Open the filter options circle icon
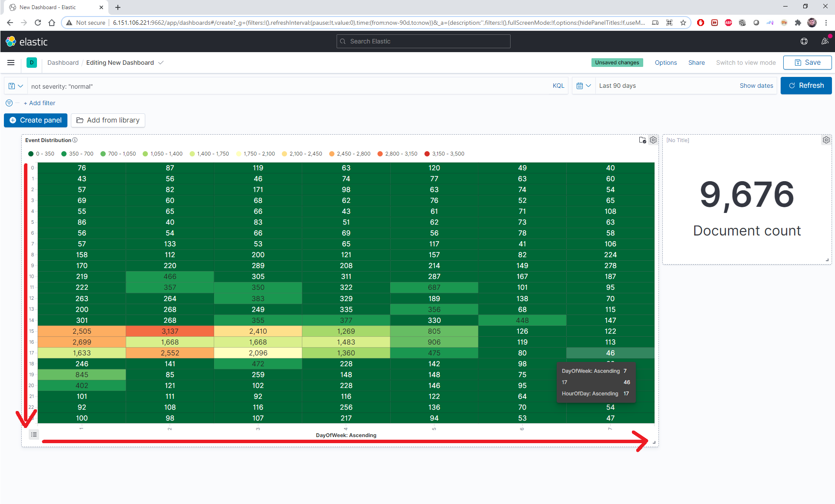Viewport: 835px width, 504px height. coord(9,103)
